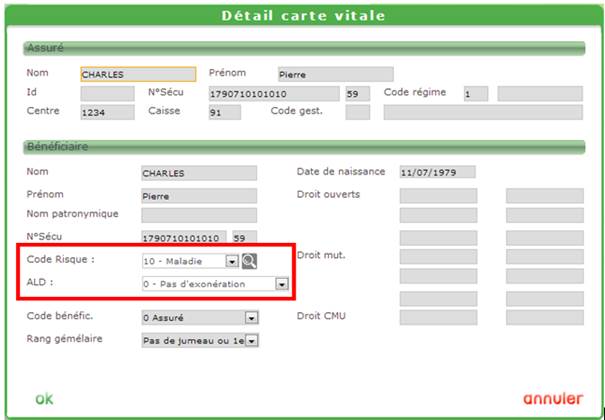Click the Nom patronymique field
This screenshot has height=420, width=605.
(199, 215)
